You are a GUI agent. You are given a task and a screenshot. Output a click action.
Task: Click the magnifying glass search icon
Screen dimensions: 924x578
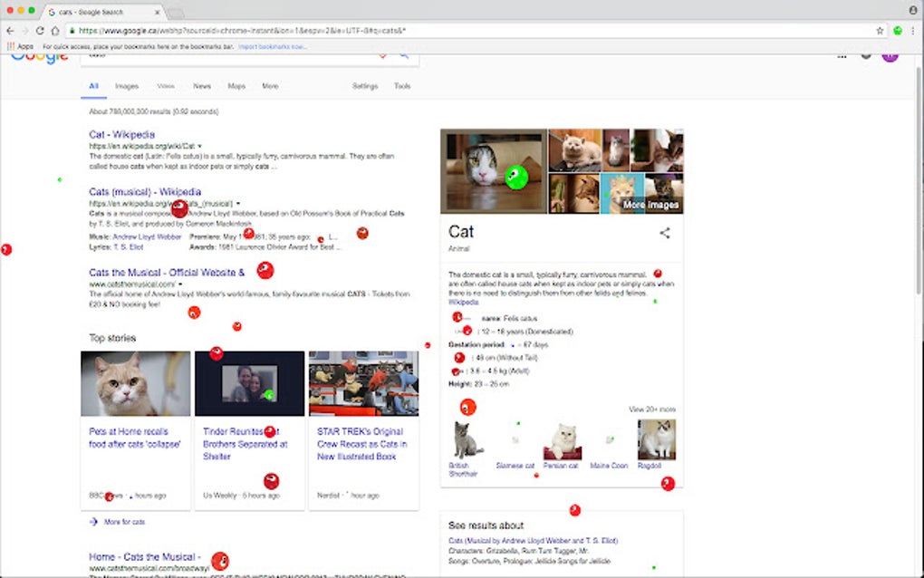click(x=402, y=54)
